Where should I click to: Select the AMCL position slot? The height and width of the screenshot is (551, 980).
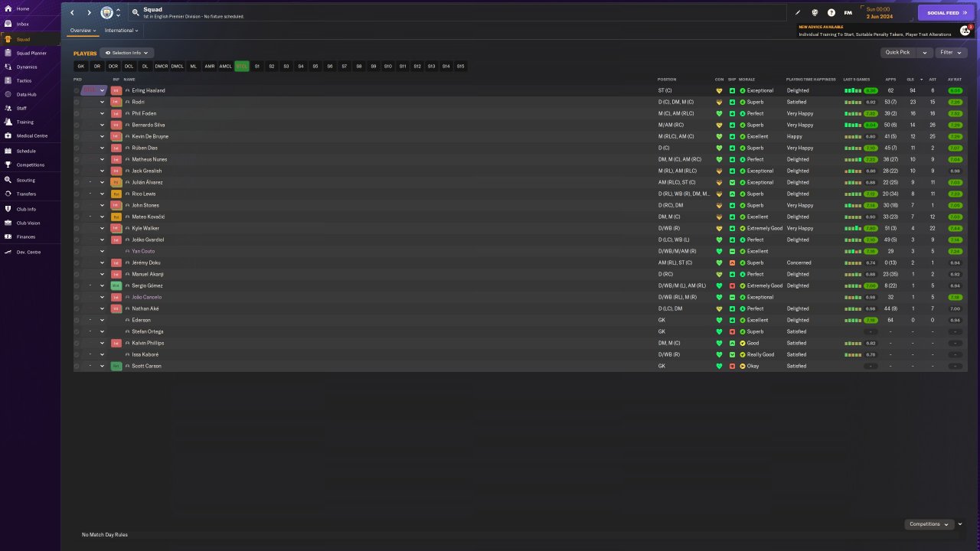coord(225,67)
